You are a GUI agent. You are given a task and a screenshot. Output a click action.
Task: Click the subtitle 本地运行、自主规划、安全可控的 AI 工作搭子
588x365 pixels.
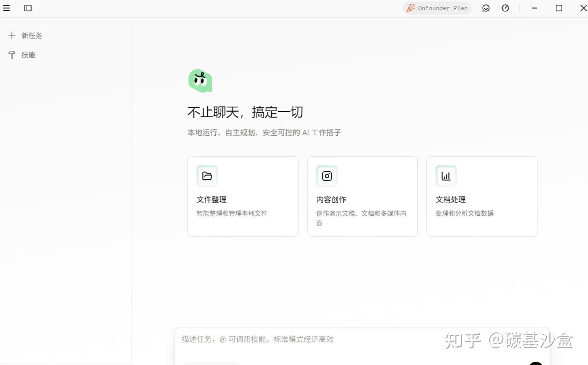point(264,132)
